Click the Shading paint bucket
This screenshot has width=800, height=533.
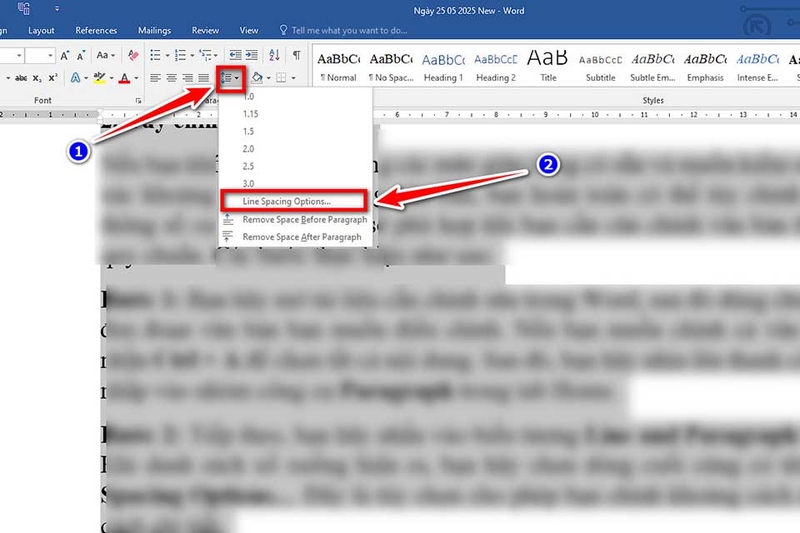pos(257,78)
